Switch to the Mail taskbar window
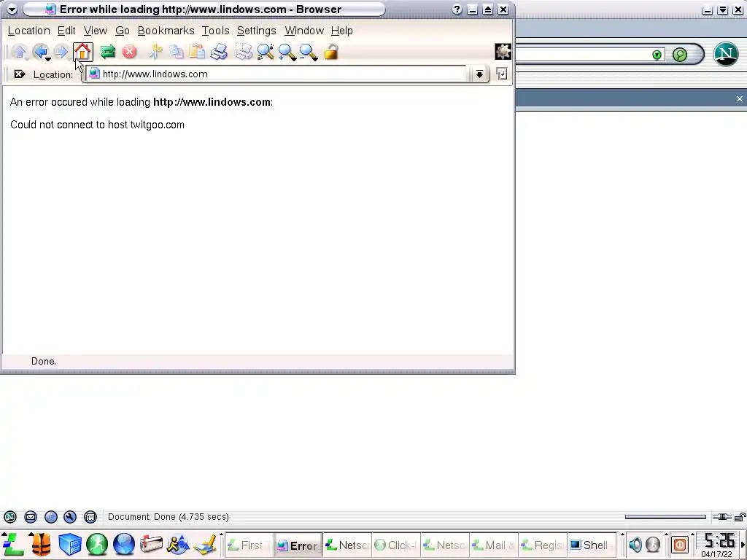The width and height of the screenshot is (747, 560). point(494,545)
